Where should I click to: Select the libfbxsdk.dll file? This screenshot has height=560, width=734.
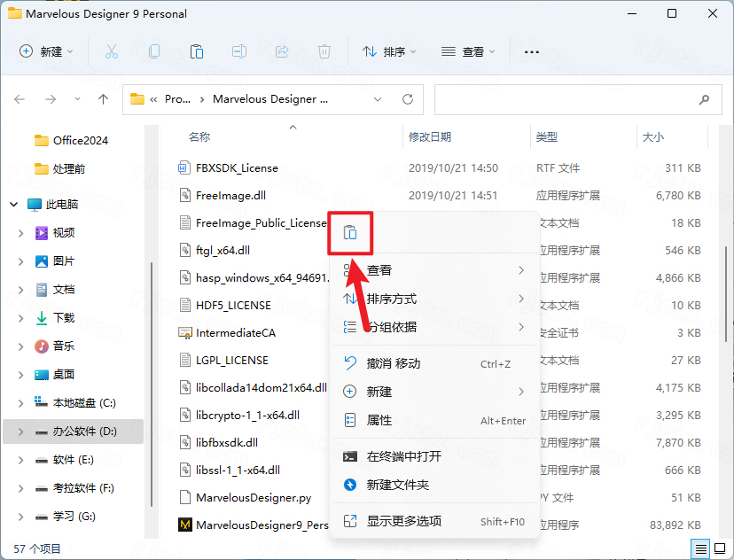[218, 442]
